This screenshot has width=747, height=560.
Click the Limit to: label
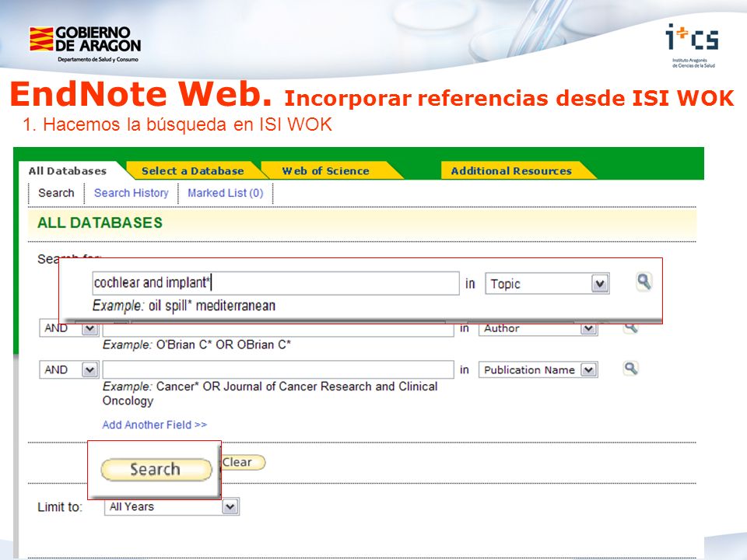pos(60,506)
